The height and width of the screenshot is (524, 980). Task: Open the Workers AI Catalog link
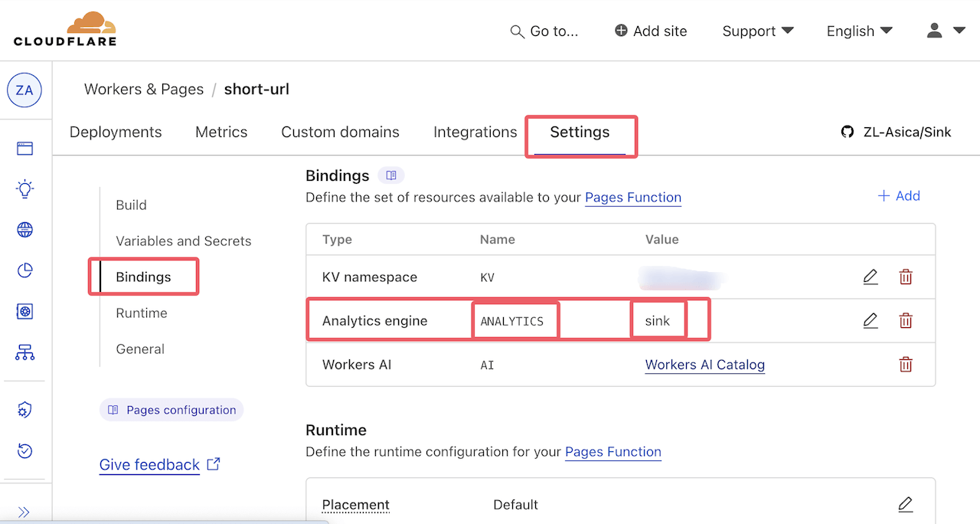(705, 365)
